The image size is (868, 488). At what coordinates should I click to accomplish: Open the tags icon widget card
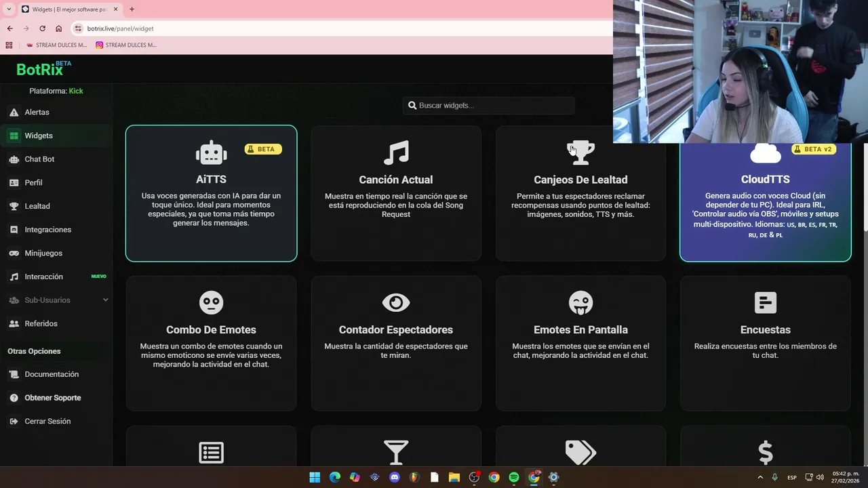(x=580, y=452)
